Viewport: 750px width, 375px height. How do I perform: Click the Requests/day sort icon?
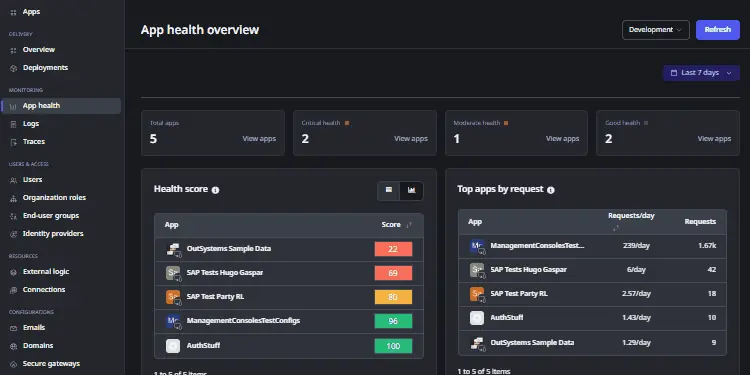pyautogui.click(x=616, y=228)
